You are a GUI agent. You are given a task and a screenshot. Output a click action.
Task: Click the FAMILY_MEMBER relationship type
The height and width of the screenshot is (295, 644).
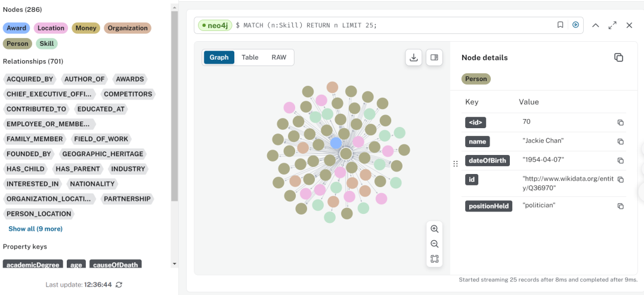[35, 139]
